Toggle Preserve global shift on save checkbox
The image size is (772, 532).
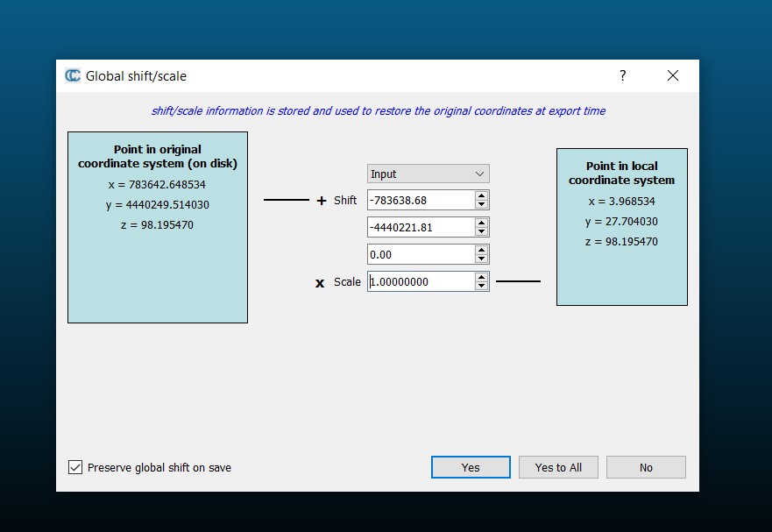75,467
